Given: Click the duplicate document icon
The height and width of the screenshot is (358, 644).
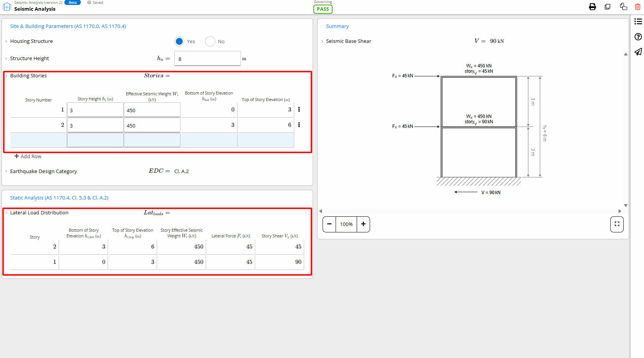Looking at the screenshot, I should 608,7.
